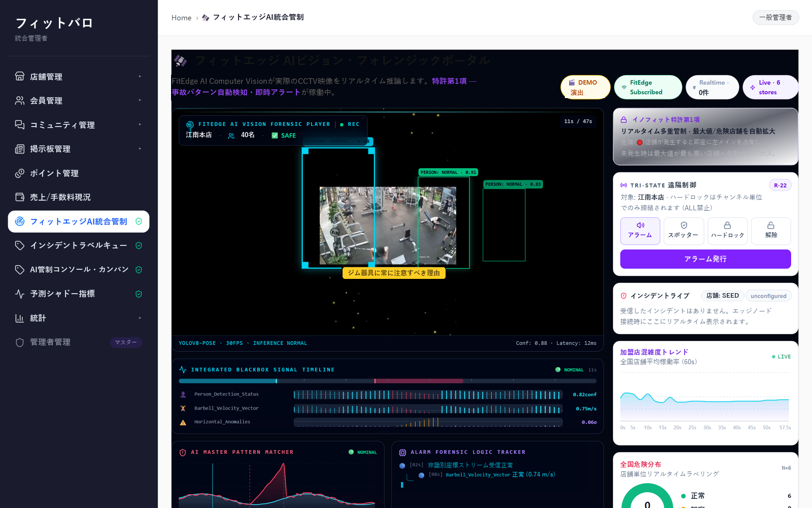Screen dimensions: 812x508
Task: Open the AI管制コンソール・カンバン menu
Action: click(x=79, y=270)
